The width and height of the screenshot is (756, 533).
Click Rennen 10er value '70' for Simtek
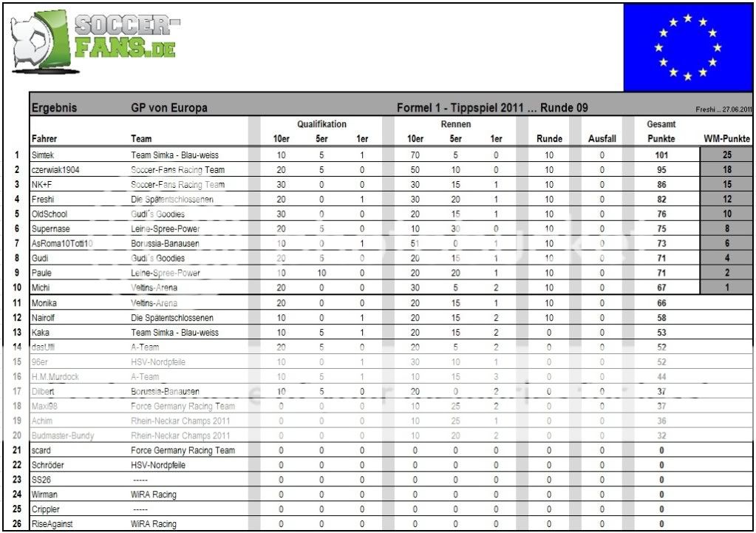(x=415, y=155)
